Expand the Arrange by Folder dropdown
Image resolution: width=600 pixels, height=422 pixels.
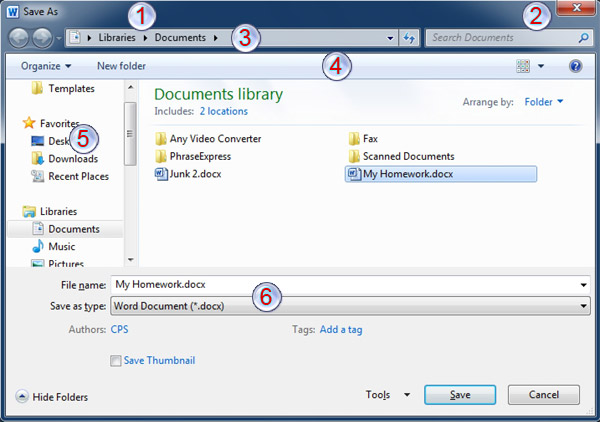pos(545,101)
